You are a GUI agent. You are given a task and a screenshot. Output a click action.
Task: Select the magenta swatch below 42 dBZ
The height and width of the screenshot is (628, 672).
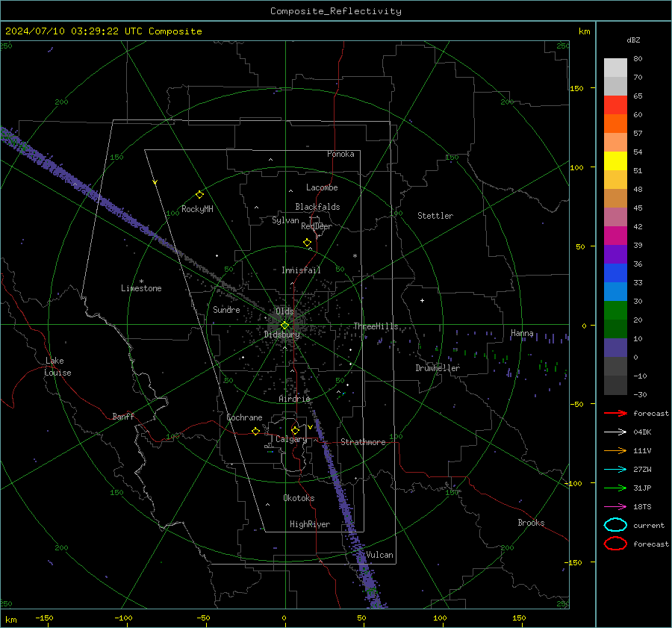(615, 236)
